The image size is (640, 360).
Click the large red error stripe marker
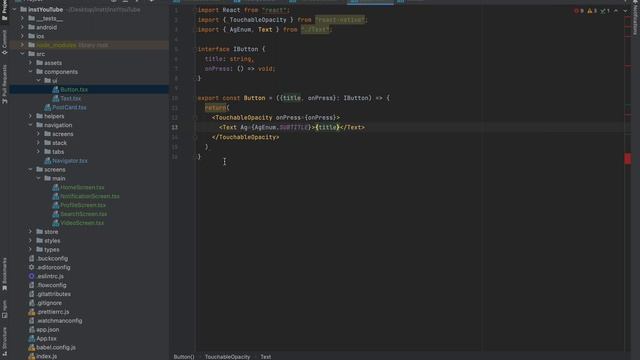click(x=628, y=159)
